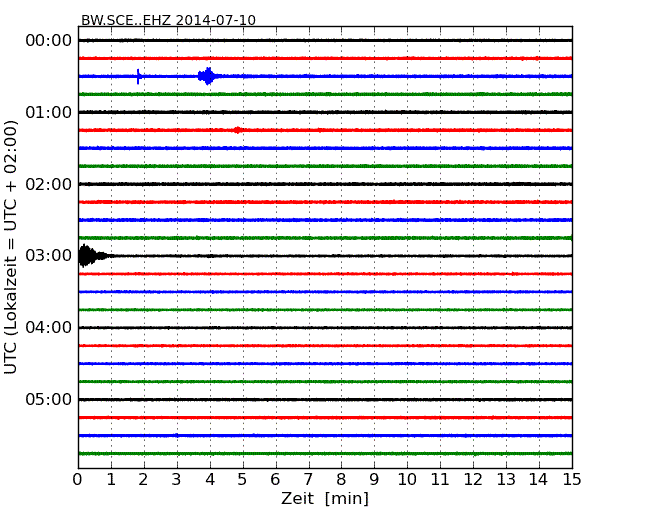650x520 pixels.
Task: Click the 7 tick label on x-axis
Action: click(x=308, y=480)
